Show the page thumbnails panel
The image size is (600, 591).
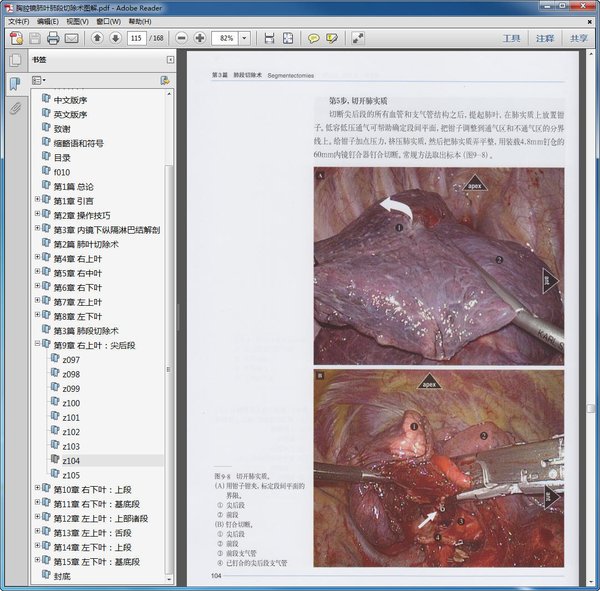click(x=16, y=60)
